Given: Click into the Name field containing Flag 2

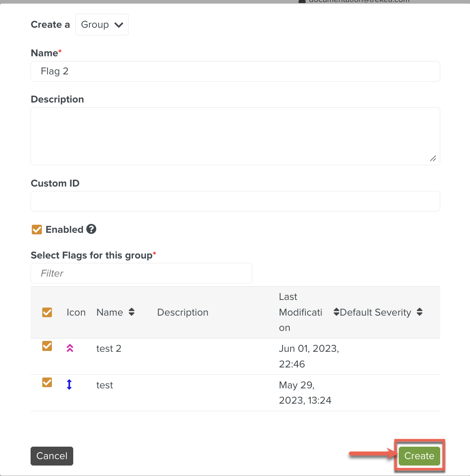Looking at the screenshot, I should pyautogui.click(x=235, y=72).
